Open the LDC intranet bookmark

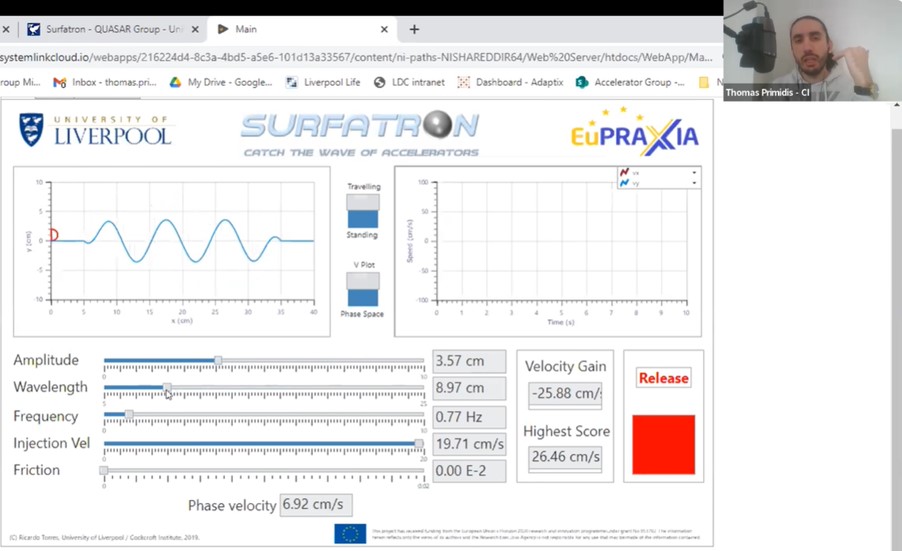(409, 82)
